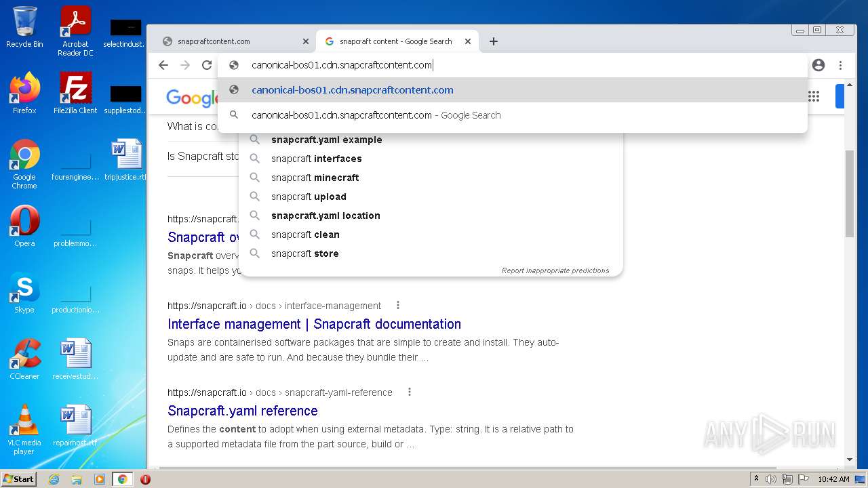This screenshot has width=868, height=488.
Task: Open the selectindust desktop icon
Action: click(x=125, y=33)
